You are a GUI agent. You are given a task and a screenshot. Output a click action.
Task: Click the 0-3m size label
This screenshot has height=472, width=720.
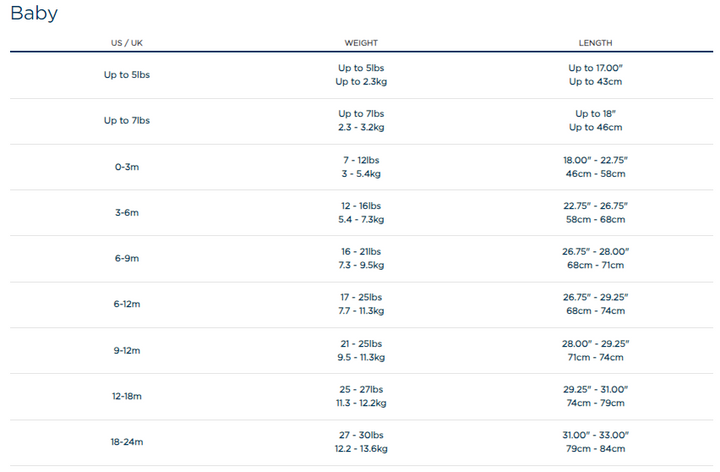pyautogui.click(x=127, y=167)
